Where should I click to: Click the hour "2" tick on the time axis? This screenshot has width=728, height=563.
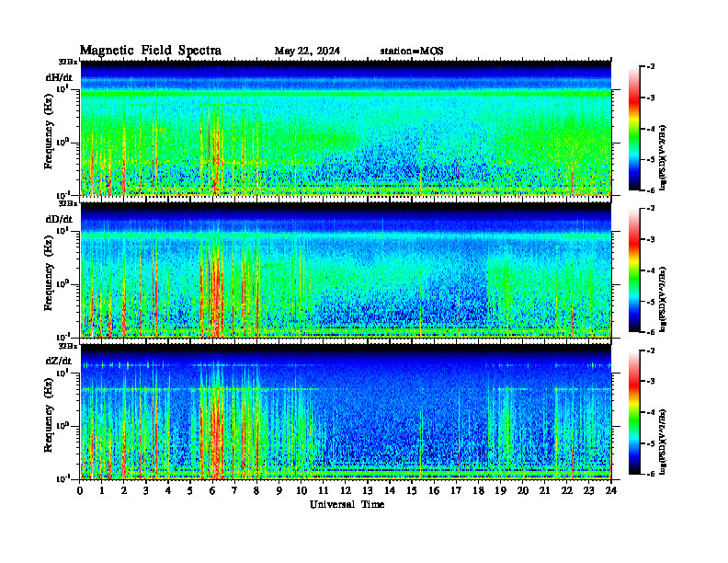point(124,491)
